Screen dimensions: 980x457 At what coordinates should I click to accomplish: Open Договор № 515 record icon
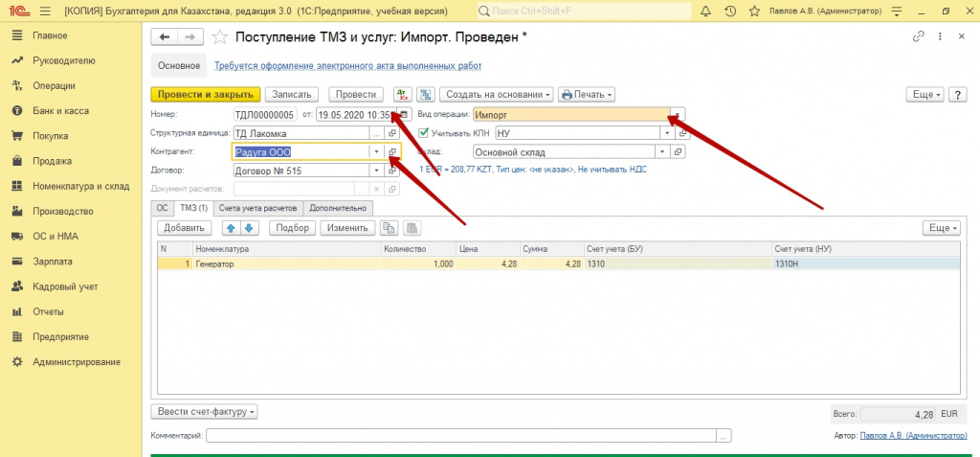click(x=392, y=171)
